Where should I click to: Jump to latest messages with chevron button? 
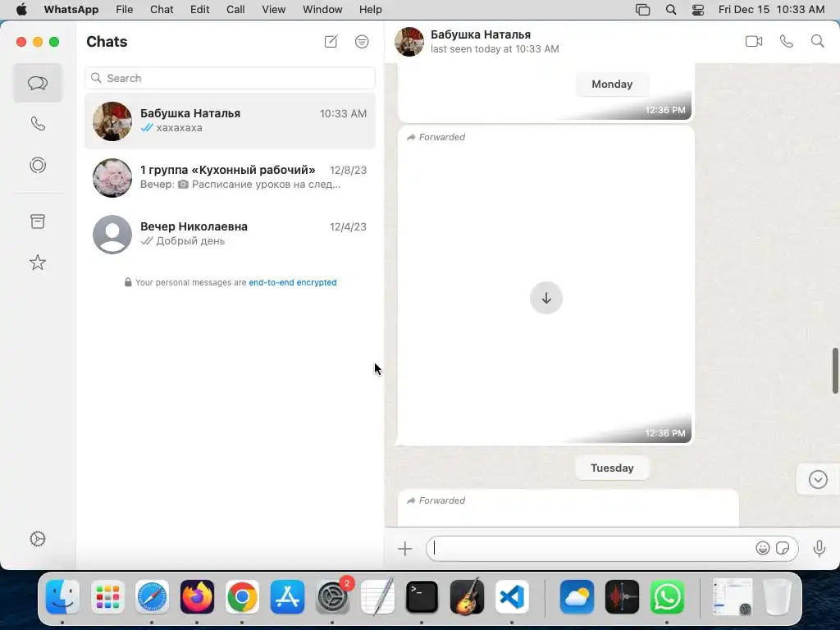click(x=818, y=479)
